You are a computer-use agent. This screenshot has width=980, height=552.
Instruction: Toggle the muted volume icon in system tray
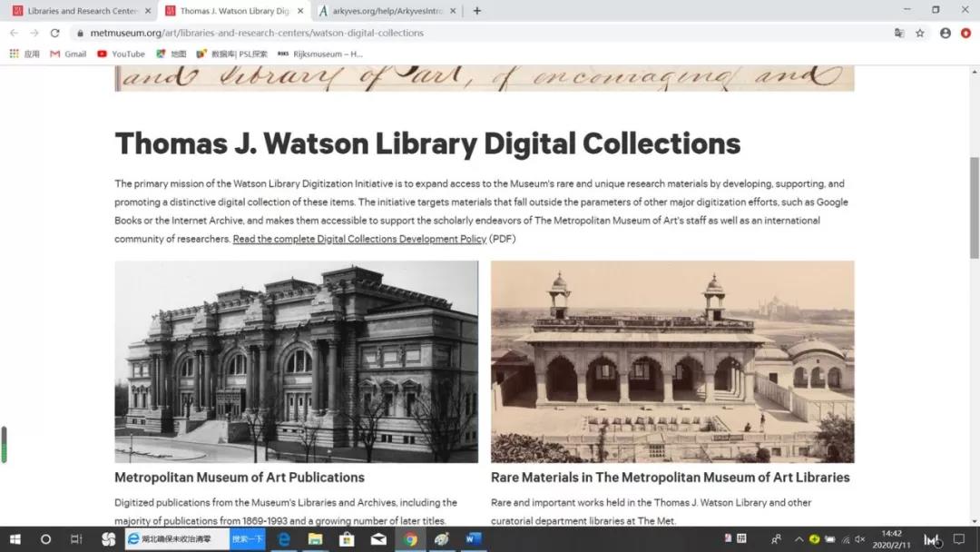click(x=859, y=539)
